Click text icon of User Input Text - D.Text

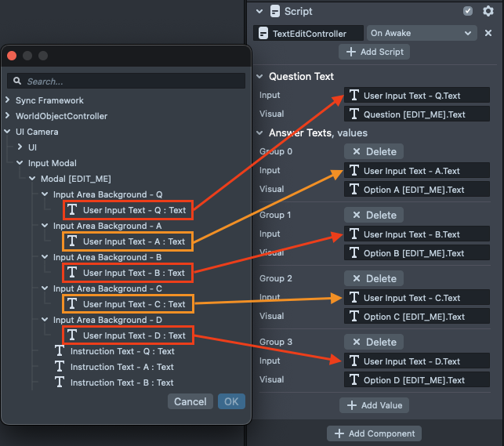[354, 361]
